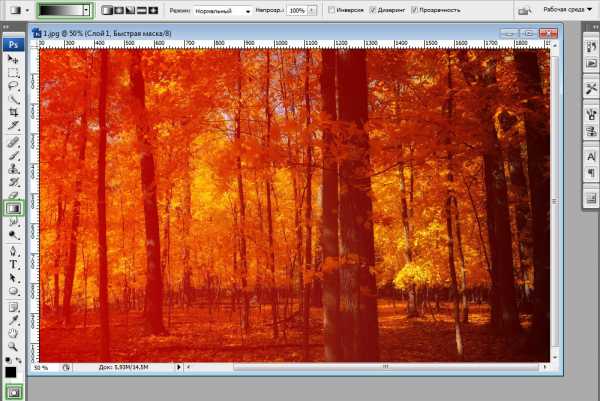Open the gradient picker dropdown arrow
This screenshot has height=401, width=600.
point(86,9)
